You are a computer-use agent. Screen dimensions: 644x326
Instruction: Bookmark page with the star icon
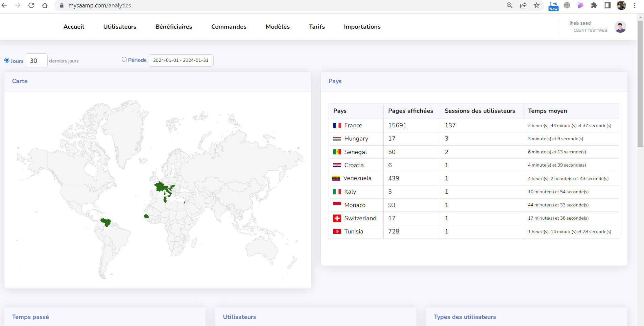pos(536,5)
